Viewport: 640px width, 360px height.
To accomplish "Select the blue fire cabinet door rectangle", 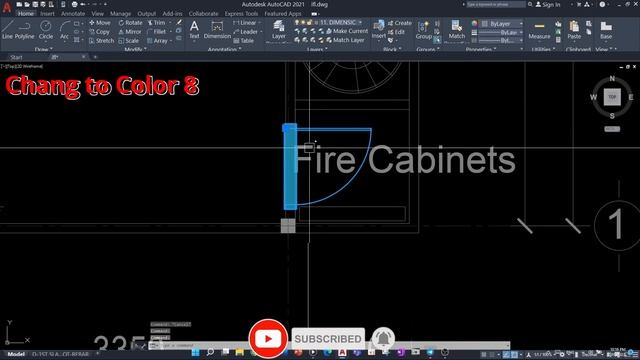I will click(x=290, y=167).
